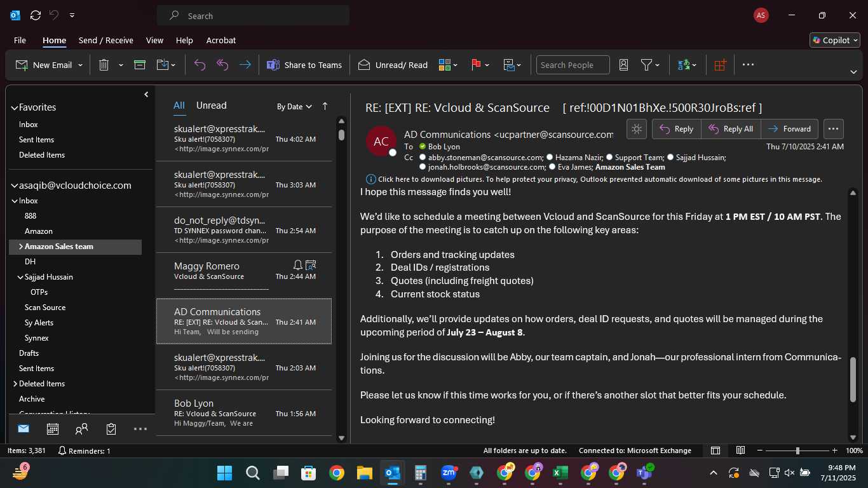Viewport: 868px width, 488px height.
Task: Click the Search People input field
Action: [x=573, y=65]
